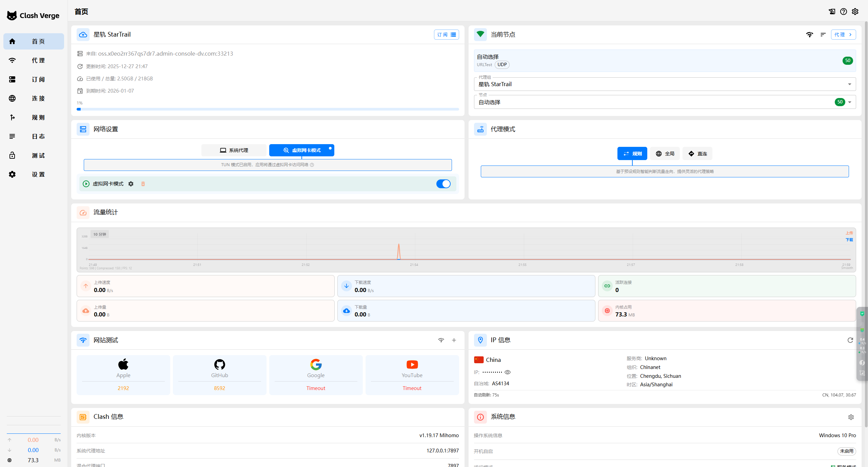Test all websites via 网站测试 signal icon
The image size is (868, 467).
point(441,340)
